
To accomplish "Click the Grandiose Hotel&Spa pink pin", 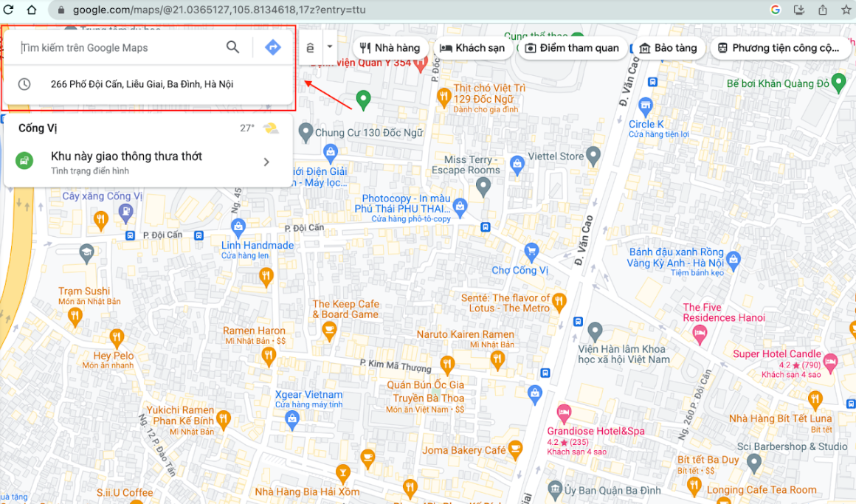I will coord(563,413).
